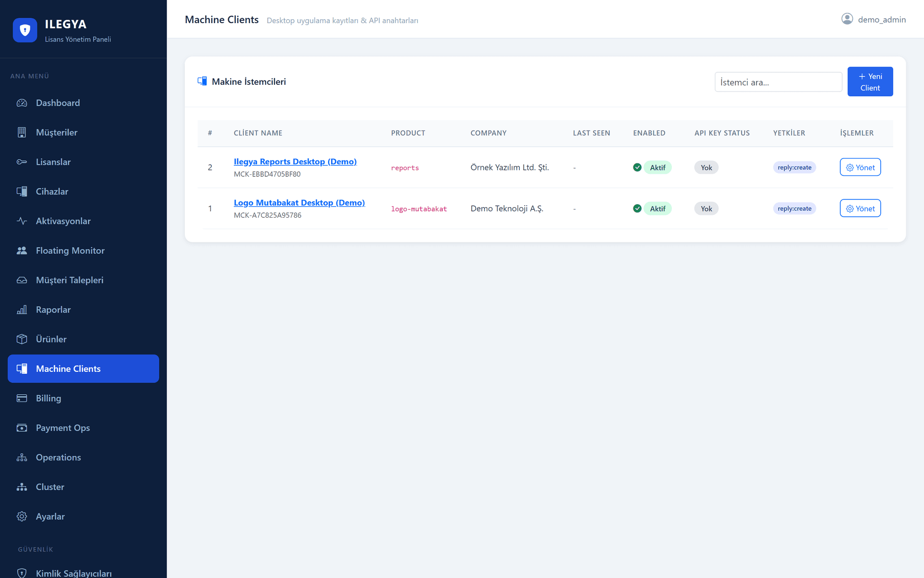The height and width of the screenshot is (578, 924).
Task: Select the active Machine Clients menu item
Action: (x=83, y=369)
